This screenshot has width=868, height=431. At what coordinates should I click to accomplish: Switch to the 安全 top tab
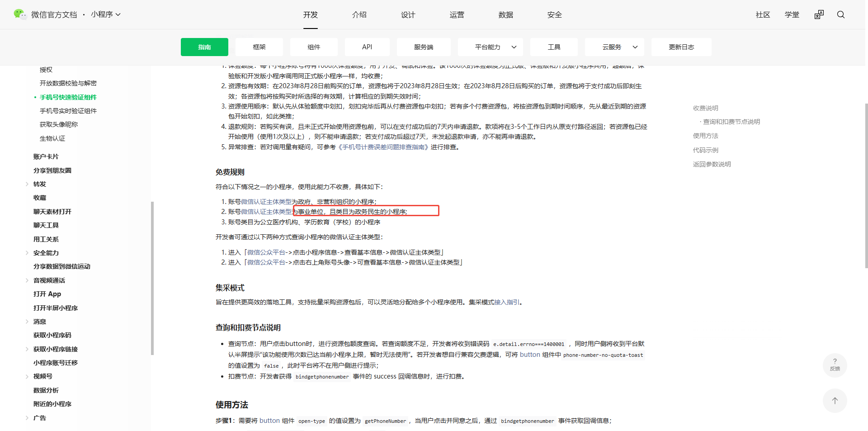point(555,14)
